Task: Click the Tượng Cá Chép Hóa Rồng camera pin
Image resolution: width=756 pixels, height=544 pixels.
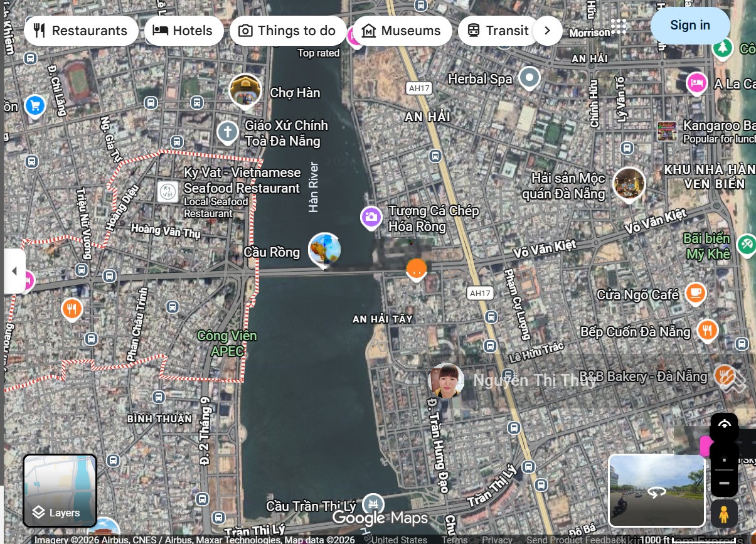Action: tap(371, 218)
